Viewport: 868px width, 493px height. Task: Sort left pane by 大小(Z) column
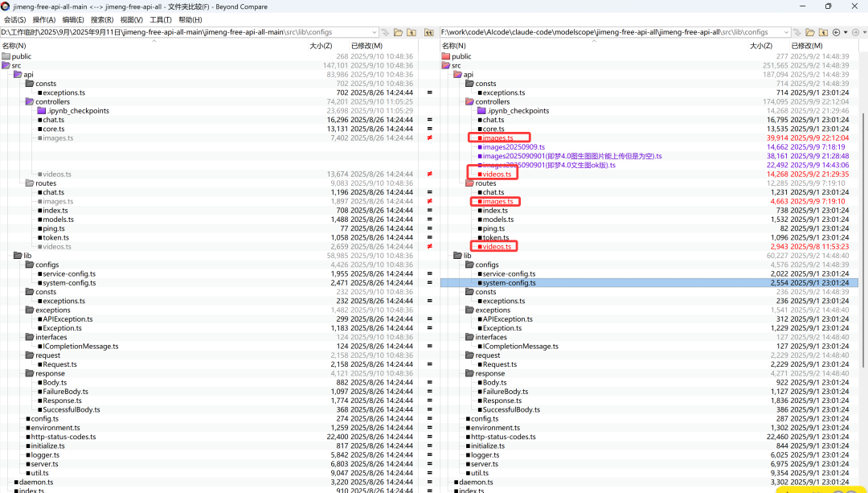point(321,45)
